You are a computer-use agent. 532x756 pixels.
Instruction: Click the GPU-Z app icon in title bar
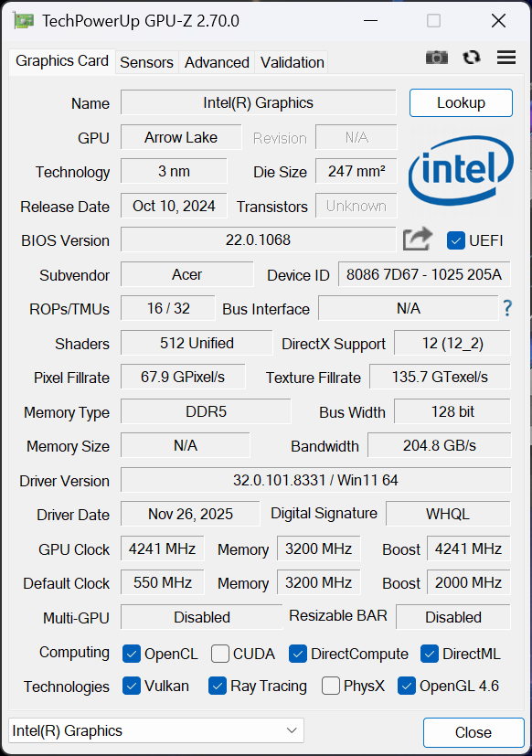click(24, 21)
